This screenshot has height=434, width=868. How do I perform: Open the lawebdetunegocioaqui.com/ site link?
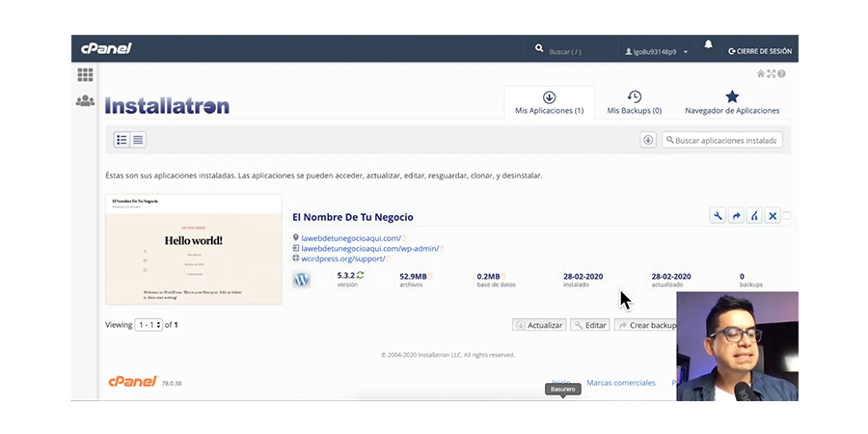[351, 238]
